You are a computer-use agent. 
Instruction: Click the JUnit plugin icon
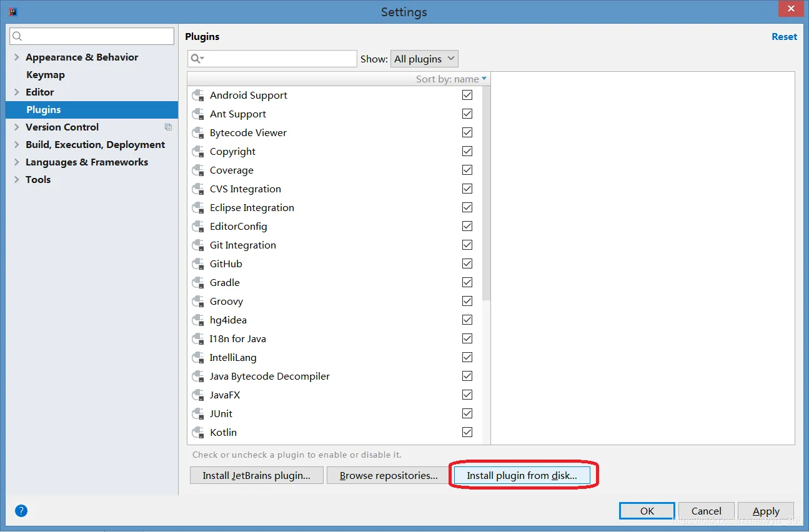click(x=199, y=414)
